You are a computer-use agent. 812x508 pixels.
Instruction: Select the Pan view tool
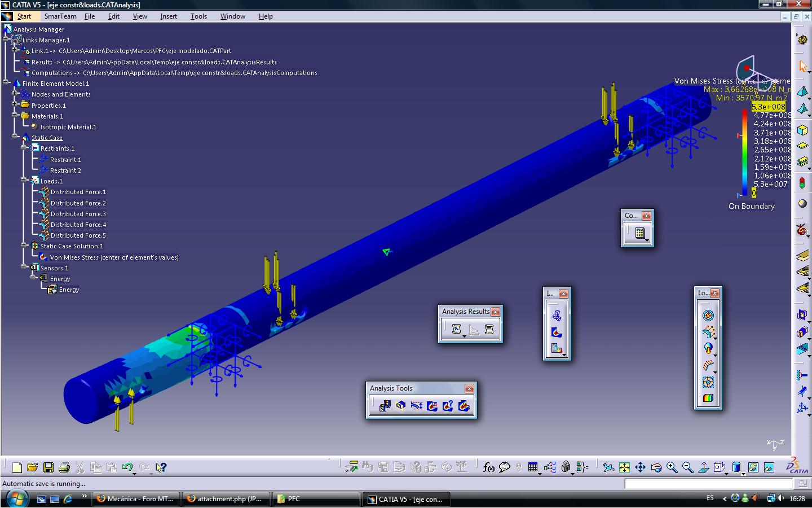640,467
